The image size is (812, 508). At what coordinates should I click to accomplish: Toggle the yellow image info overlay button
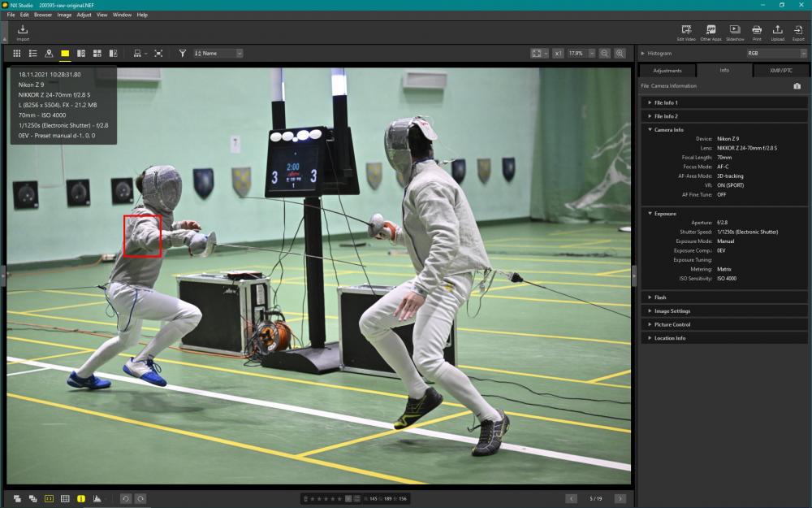[x=80, y=499]
